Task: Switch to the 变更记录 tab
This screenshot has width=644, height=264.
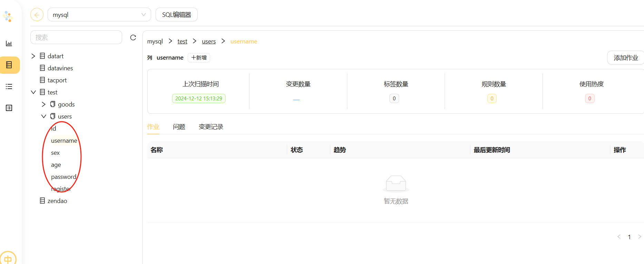Action: (x=211, y=127)
